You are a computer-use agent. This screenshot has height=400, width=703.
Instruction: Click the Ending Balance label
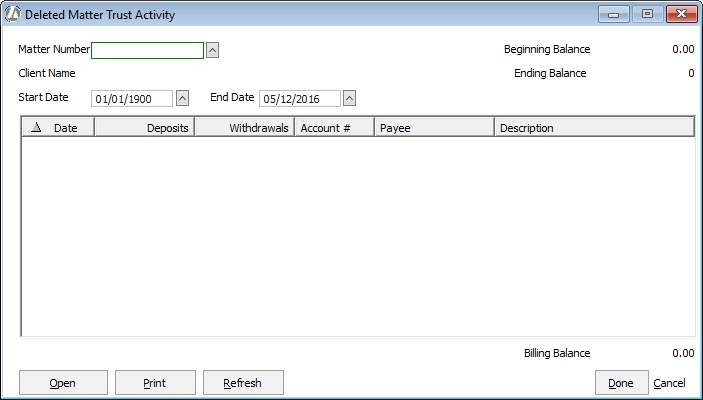[x=550, y=73]
